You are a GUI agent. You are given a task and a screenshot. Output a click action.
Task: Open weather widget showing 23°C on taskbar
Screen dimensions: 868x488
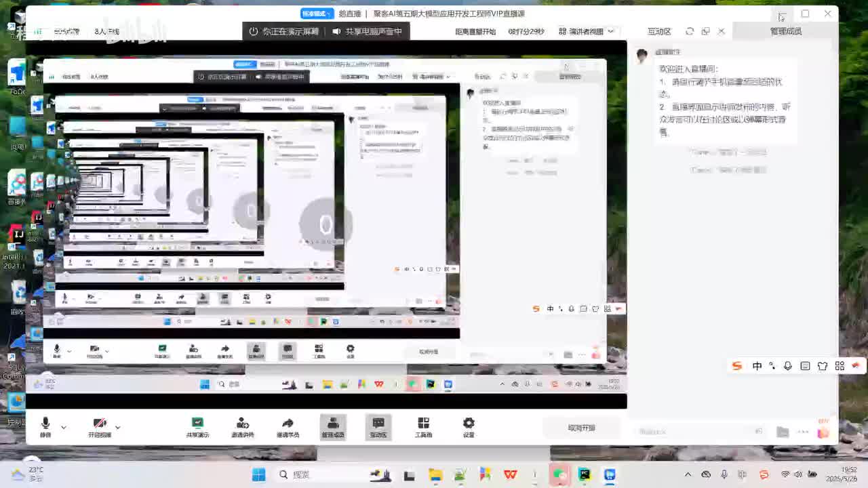27,474
